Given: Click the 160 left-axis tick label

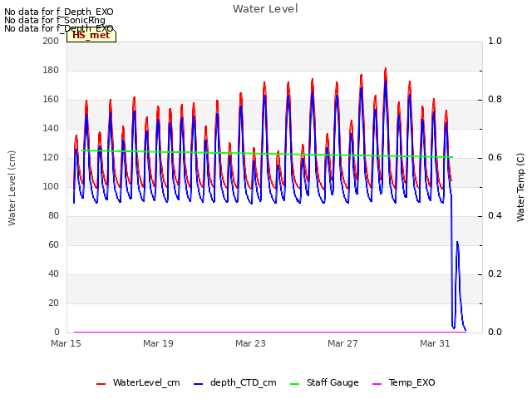Looking at the screenshot, I should pos(51,100).
